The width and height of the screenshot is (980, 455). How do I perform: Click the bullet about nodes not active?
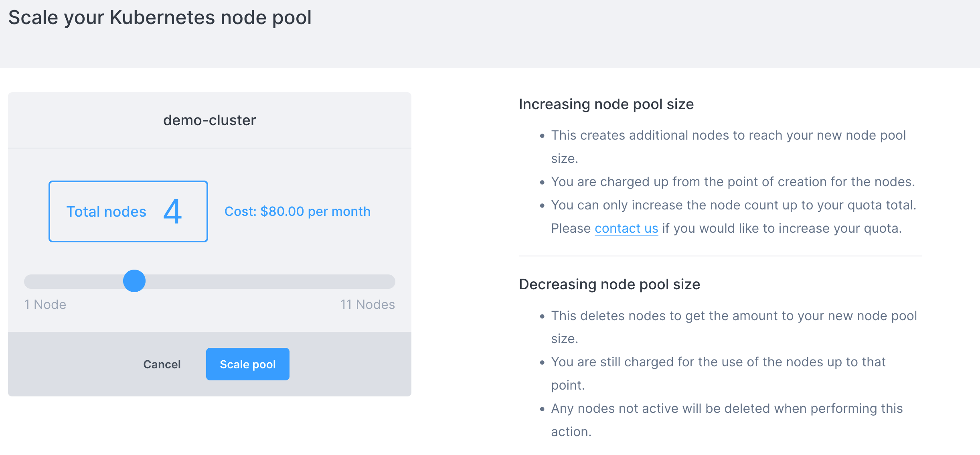[x=726, y=408]
